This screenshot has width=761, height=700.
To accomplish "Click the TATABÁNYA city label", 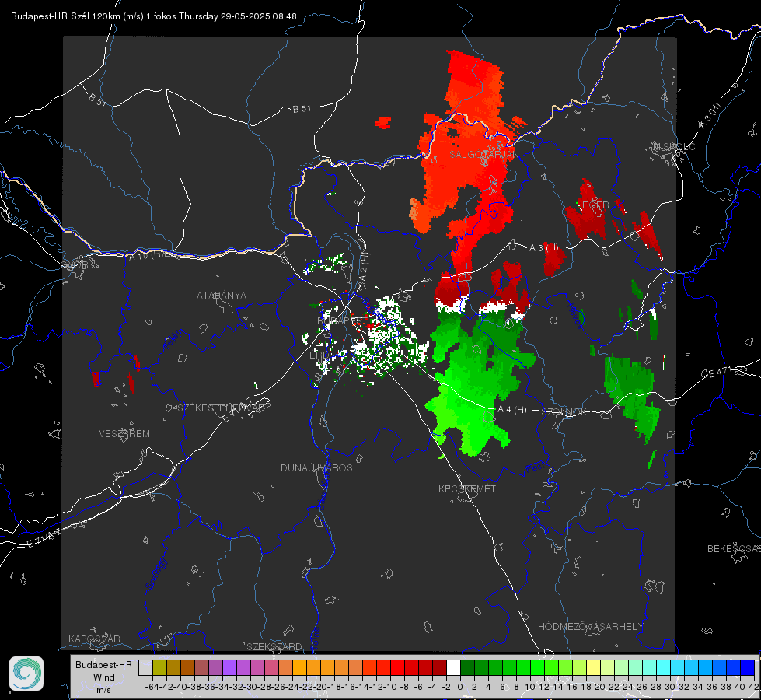I will coord(218,296).
